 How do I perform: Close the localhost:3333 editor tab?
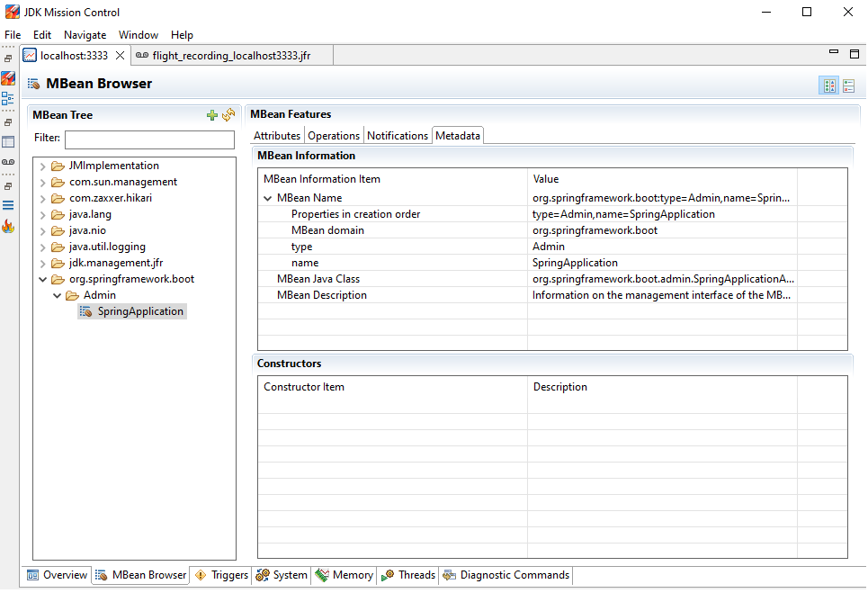(x=120, y=56)
